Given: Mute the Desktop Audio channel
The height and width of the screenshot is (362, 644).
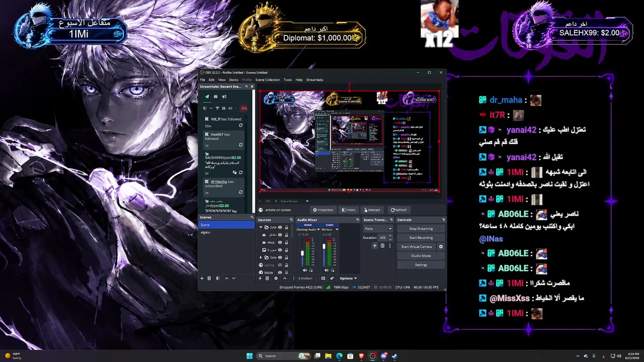Looking at the screenshot, I should 304,270.
